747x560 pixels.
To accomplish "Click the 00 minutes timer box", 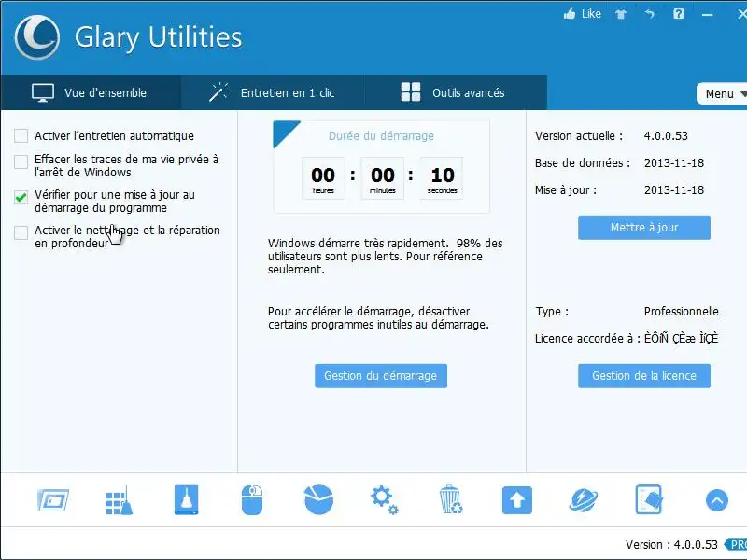I will (x=383, y=178).
